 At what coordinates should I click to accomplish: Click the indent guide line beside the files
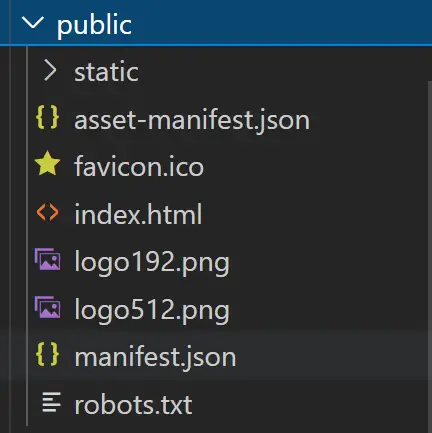point(27,236)
